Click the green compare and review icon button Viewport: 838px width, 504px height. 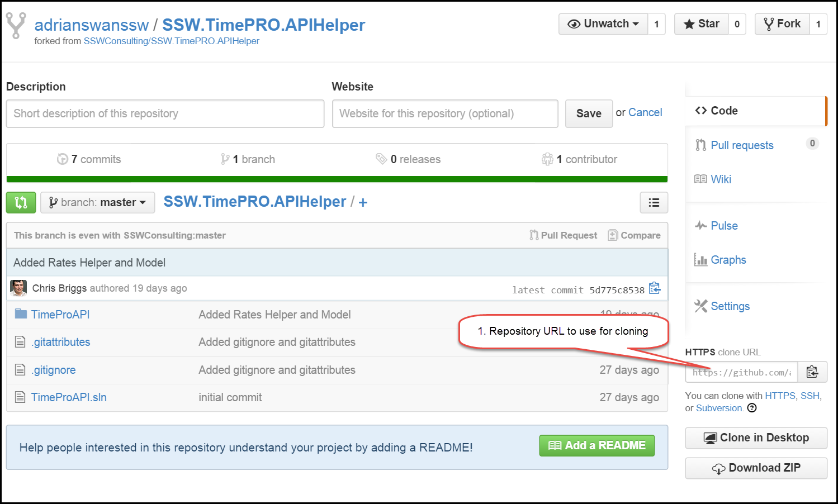21,202
